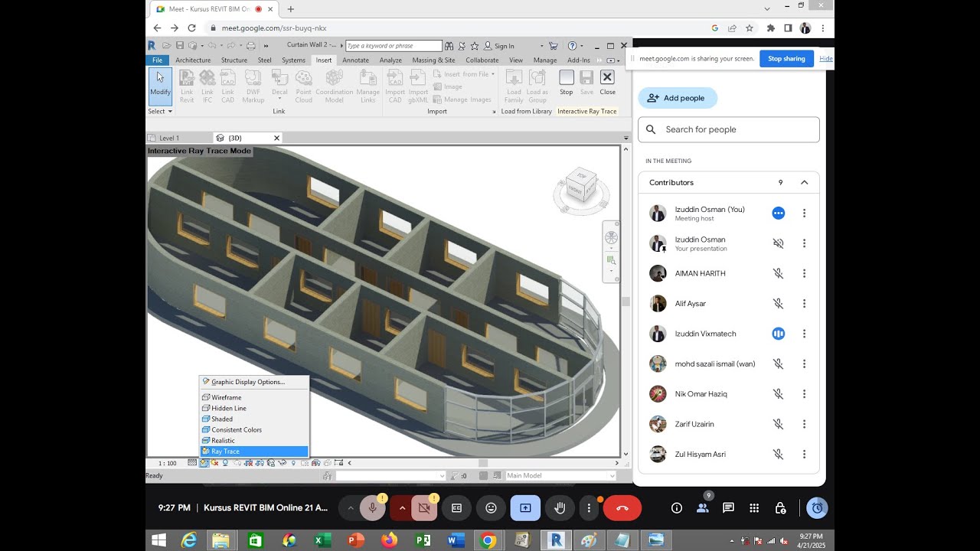This screenshot has width=980, height=551.
Task: Click the Add people button
Action: pyautogui.click(x=678, y=98)
